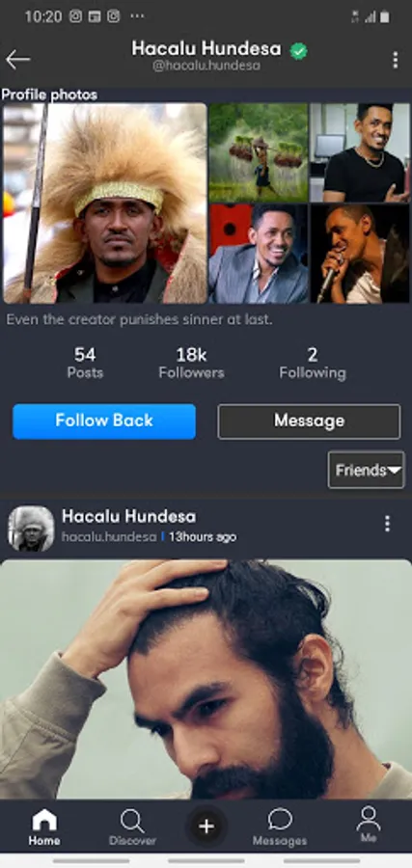View the 2 Following list

(x=313, y=364)
